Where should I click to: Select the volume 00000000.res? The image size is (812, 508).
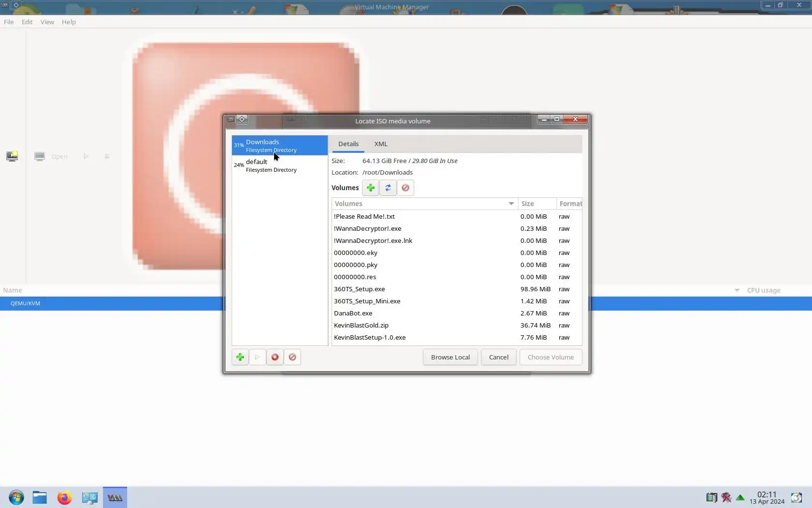click(x=457, y=277)
